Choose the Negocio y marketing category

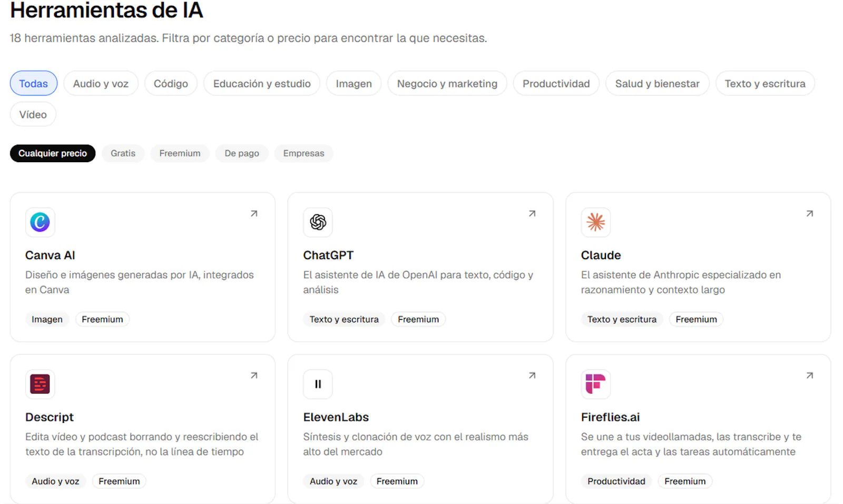tap(447, 83)
